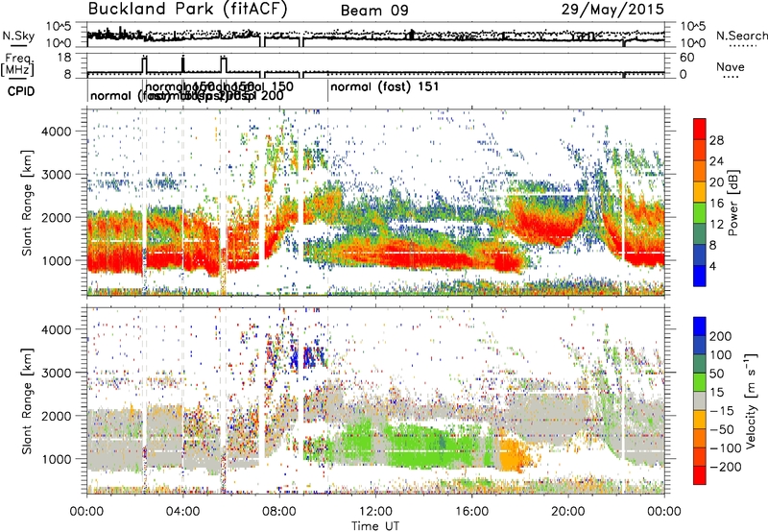Image resolution: width=768 pixels, height=532 pixels.
Task: Click the '28' power colorbar tick label
Action: 716,140
